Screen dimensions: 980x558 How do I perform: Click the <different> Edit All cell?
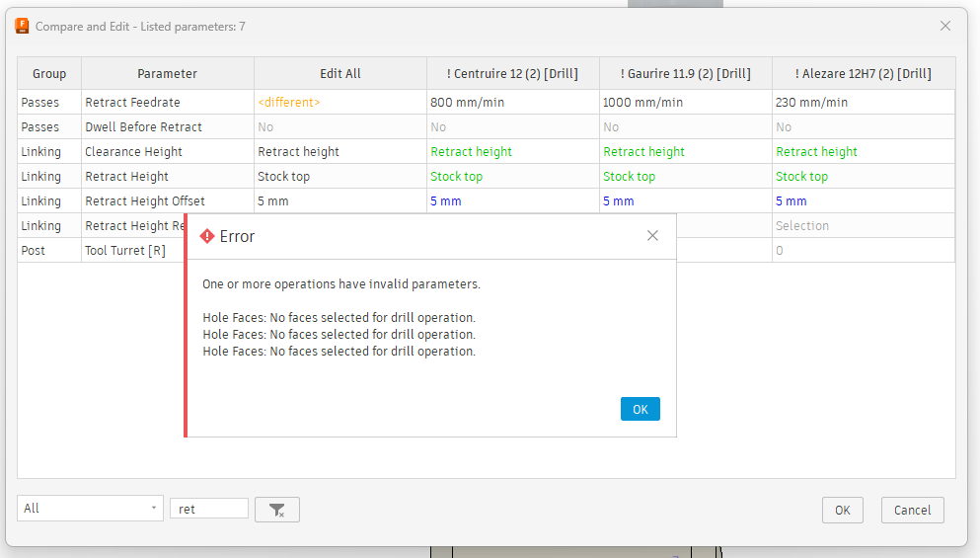340,102
